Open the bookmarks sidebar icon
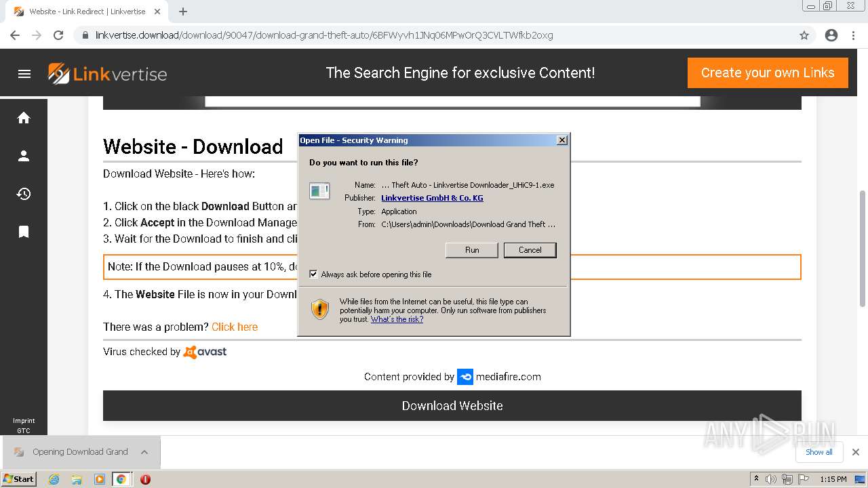The height and width of the screenshot is (488, 868). click(24, 232)
